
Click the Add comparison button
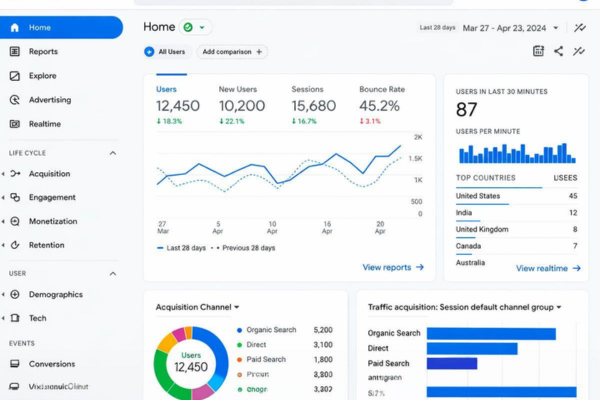(232, 52)
